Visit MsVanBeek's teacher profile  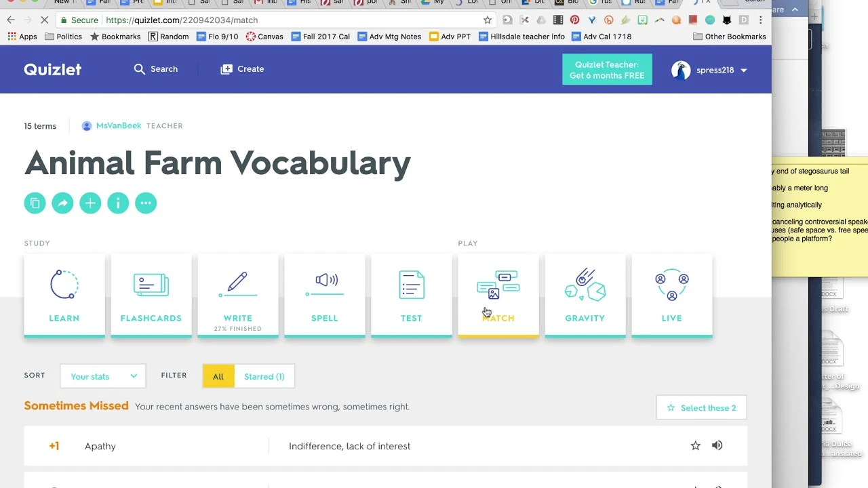119,125
